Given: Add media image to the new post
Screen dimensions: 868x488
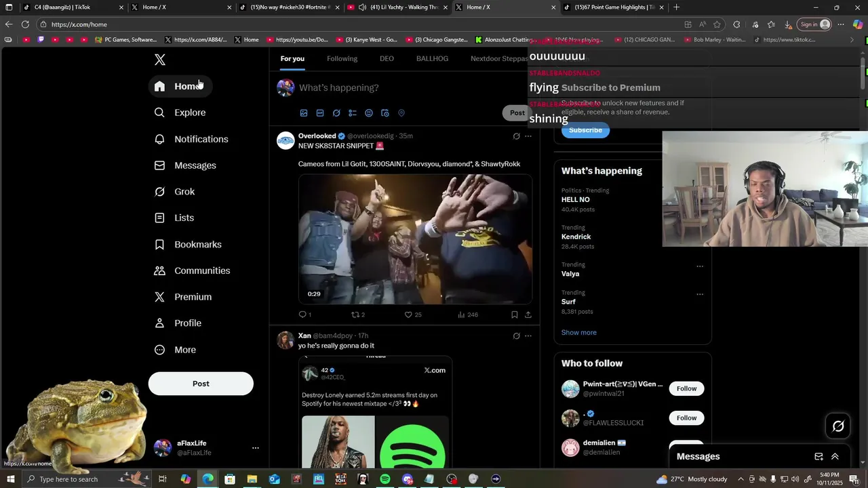Looking at the screenshot, I should 304,113.
